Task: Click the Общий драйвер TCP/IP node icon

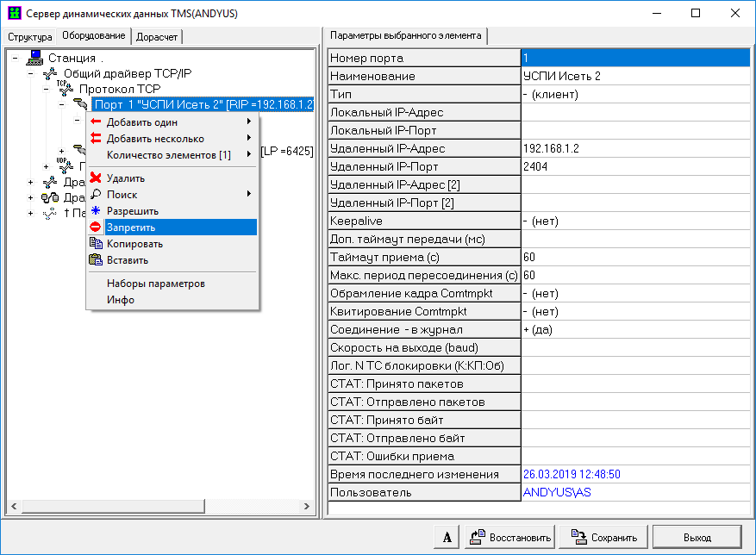Action: coord(50,74)
